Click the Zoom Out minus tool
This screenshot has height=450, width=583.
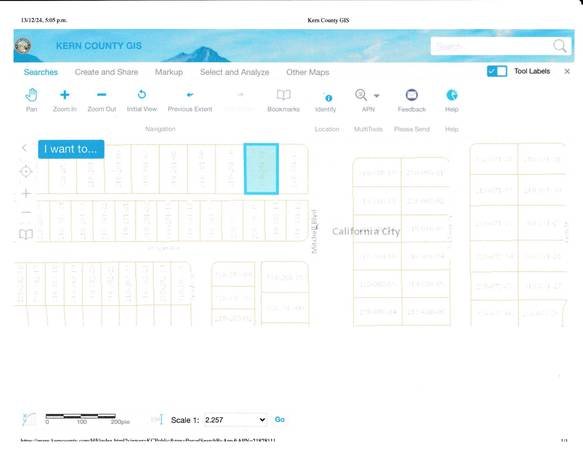click(102, 95)
